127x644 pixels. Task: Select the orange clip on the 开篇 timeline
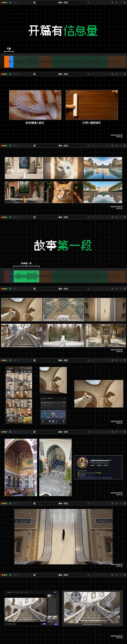(6, 61)
